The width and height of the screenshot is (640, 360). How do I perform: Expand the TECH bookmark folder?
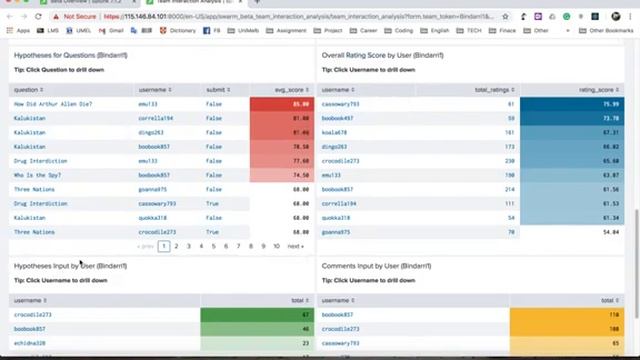tap(469, 31)
